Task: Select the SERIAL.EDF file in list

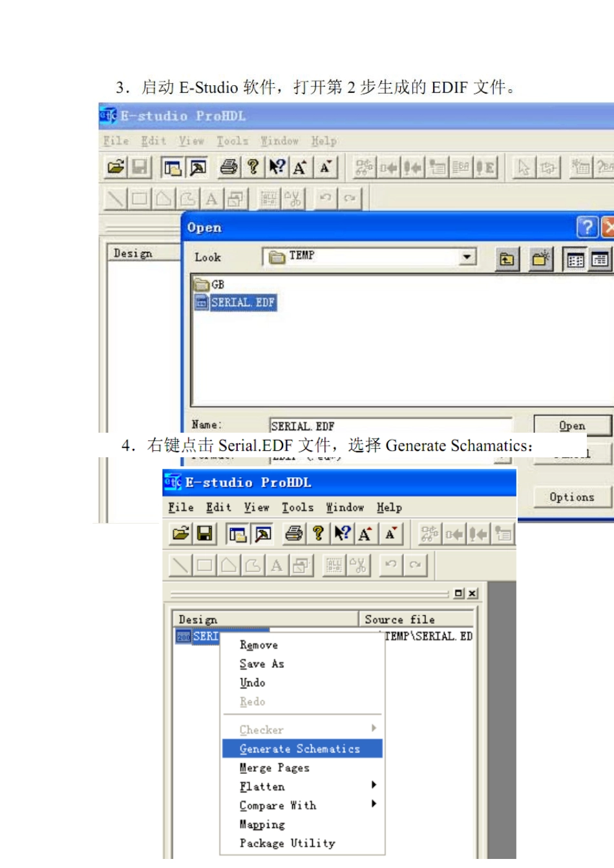Action: coord(236,302)
